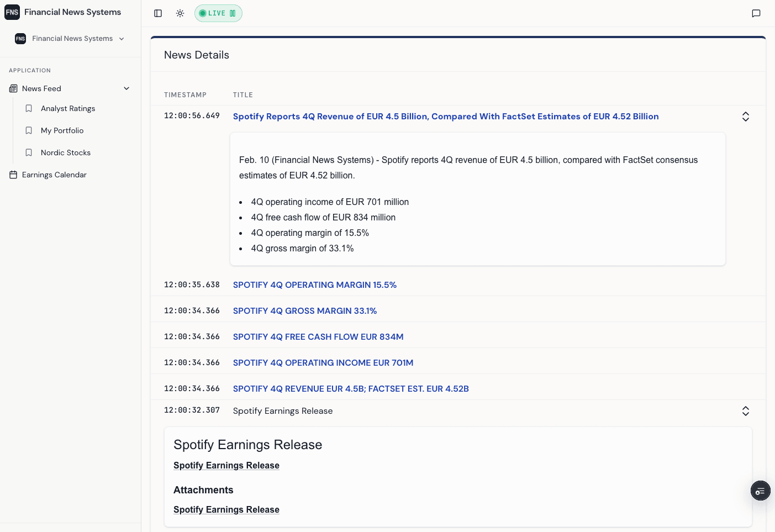The width and height of the screenshot is (775, 532).
Task: Collapse the Spotify 4Q Revenue article
Action: (745, 117)
